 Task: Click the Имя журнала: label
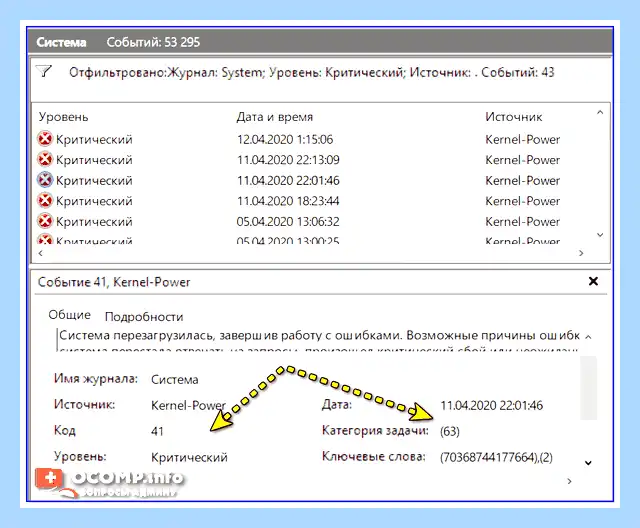(x=96, y=379)
